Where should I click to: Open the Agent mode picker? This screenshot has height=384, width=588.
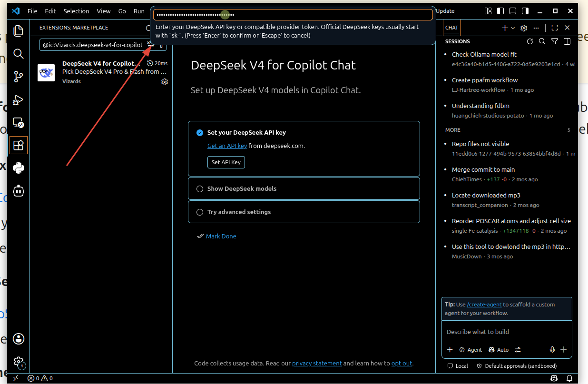(470, 350)
